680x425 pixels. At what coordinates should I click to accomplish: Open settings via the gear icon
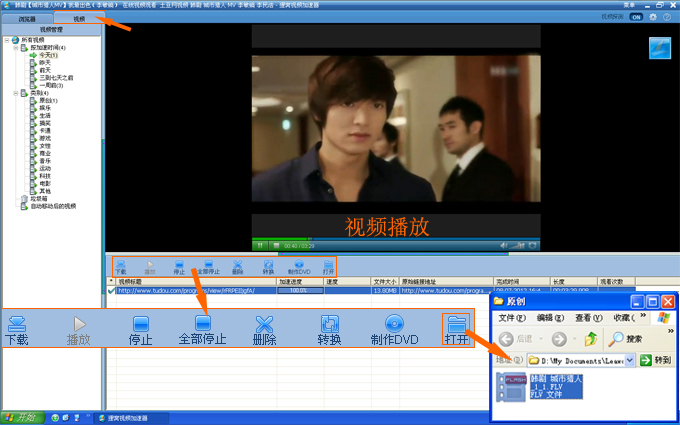(653, 17)
